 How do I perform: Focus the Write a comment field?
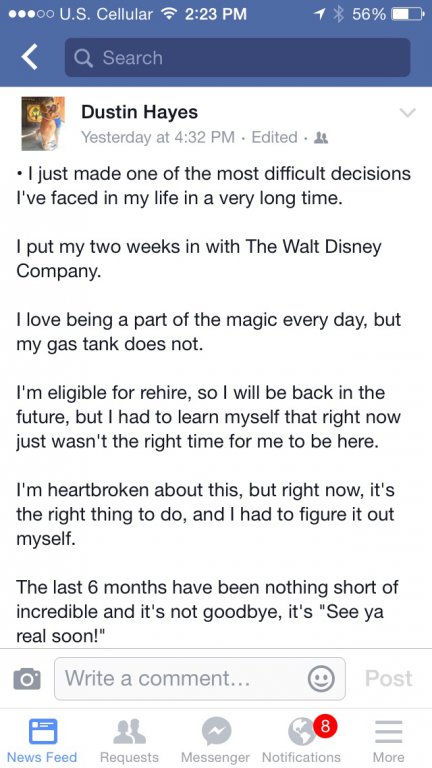point(200,678)
